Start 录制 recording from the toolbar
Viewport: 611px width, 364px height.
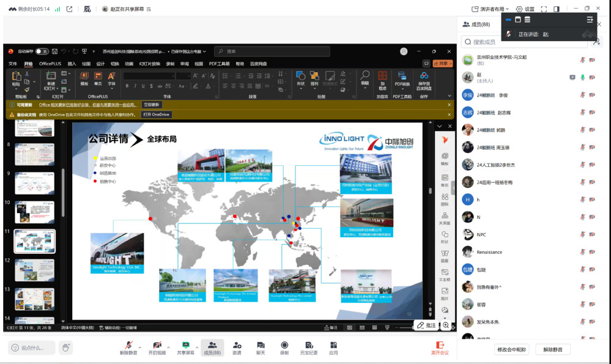tap(284, 345)
